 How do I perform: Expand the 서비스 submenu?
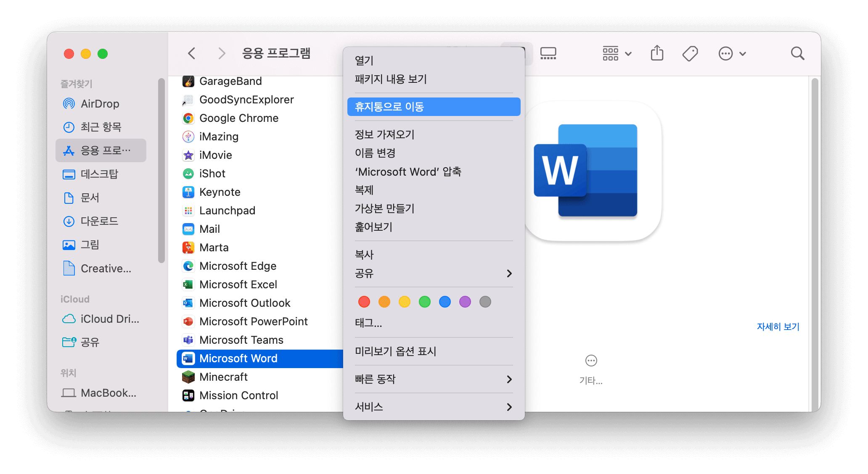tap(434, 407)
